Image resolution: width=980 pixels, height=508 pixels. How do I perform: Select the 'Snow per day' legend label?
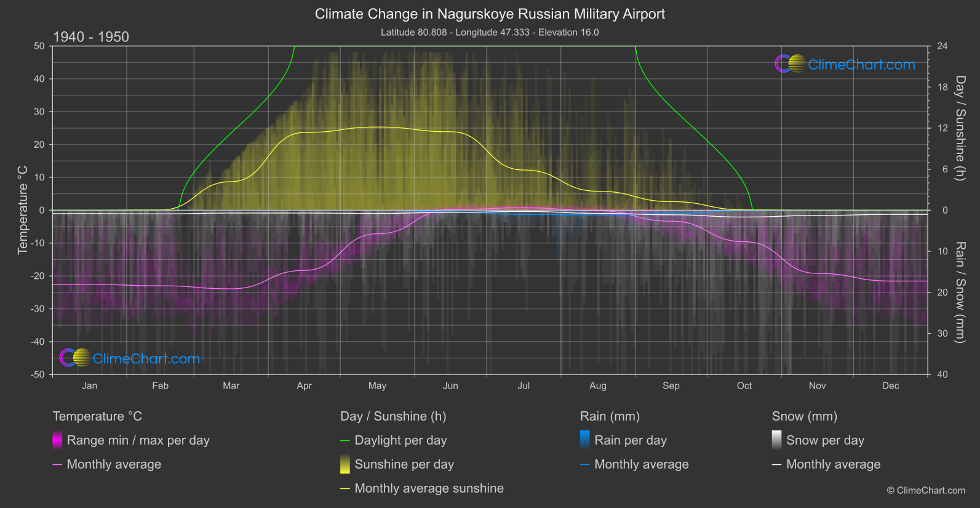[x=826, y=440]
